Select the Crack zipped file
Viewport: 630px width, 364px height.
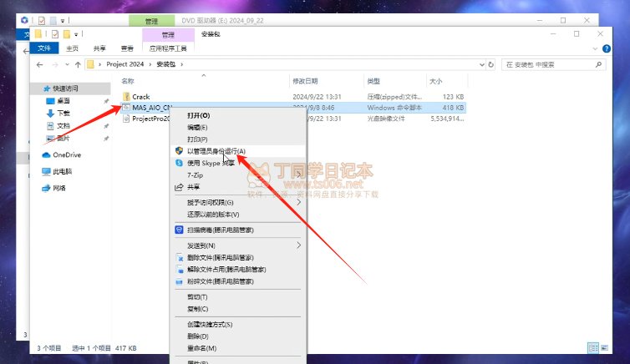[293, 97]
